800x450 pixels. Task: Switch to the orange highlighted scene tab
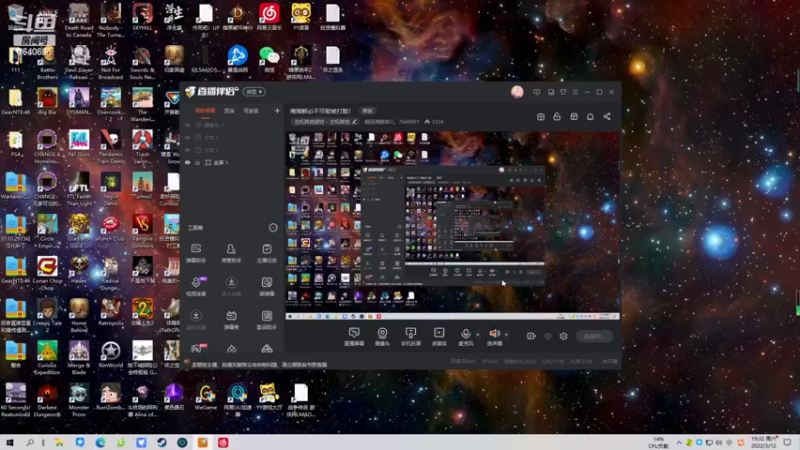(205, 111)
